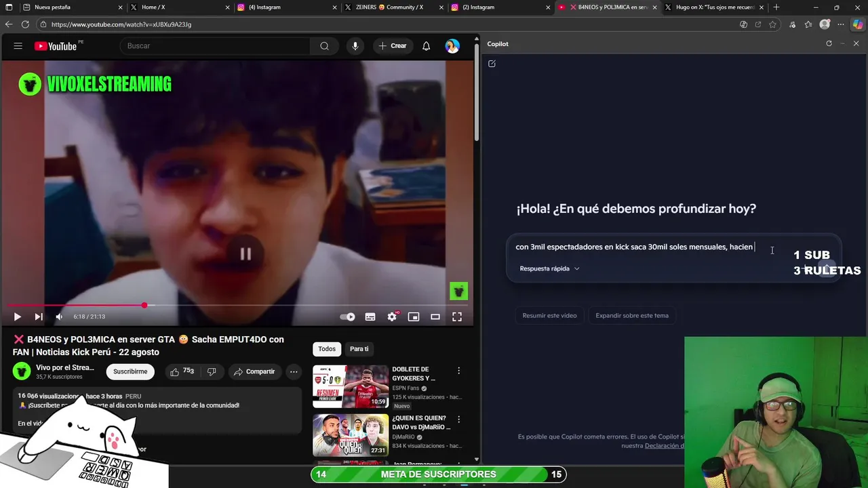Open the Vivo por el Stream channel name
Image resolution: width=868 pixels, height=488 pixels.
pos(65,367)
